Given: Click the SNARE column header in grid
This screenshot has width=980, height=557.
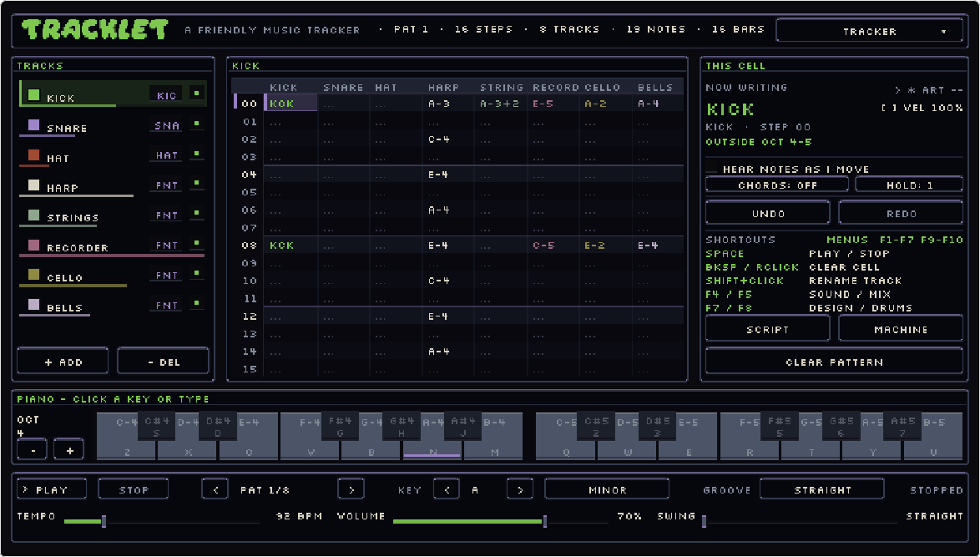Looking at the screenshot, I should pos(343,88).
